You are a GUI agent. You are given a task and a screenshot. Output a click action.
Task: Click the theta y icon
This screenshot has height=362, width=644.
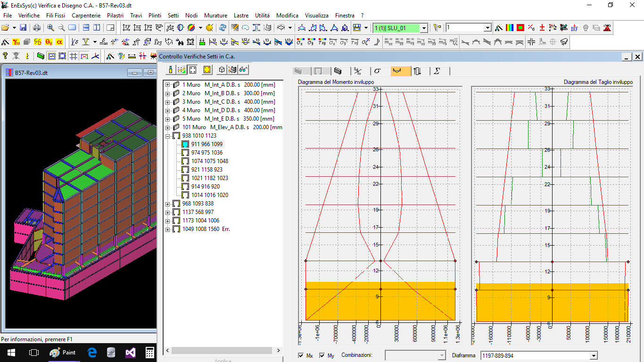(x=49, y=42)
